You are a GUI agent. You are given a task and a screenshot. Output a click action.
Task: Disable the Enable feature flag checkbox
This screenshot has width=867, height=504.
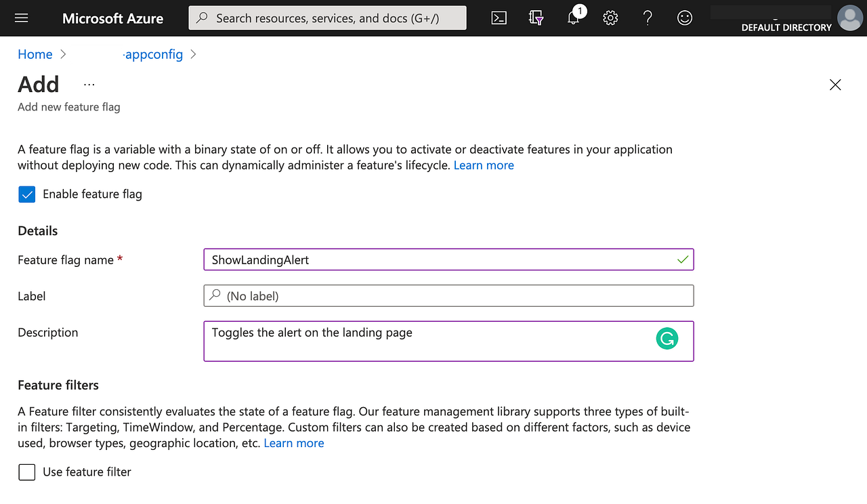pos(26,194)
